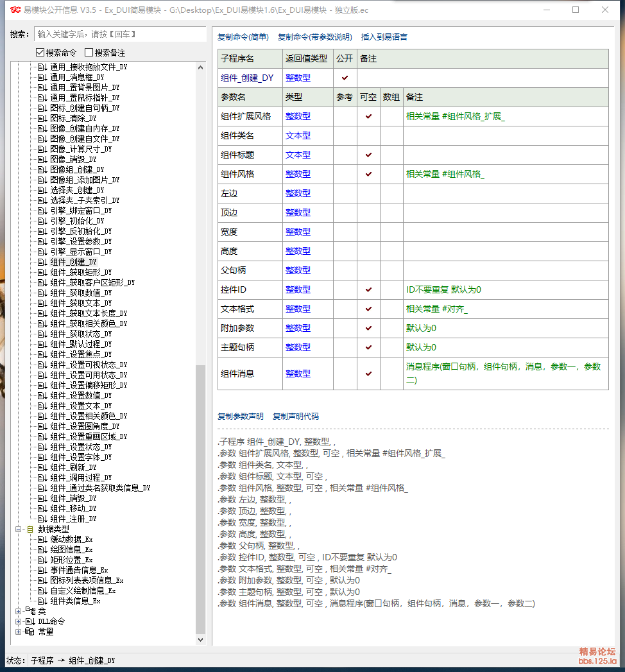
Task: Click the search keyword input field
Action: click(119, 34)
